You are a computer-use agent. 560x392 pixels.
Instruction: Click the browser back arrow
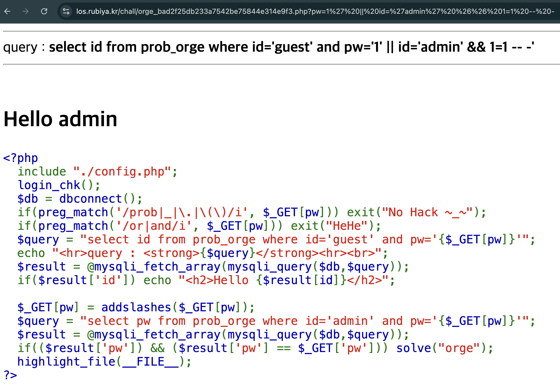pos(7,11)
